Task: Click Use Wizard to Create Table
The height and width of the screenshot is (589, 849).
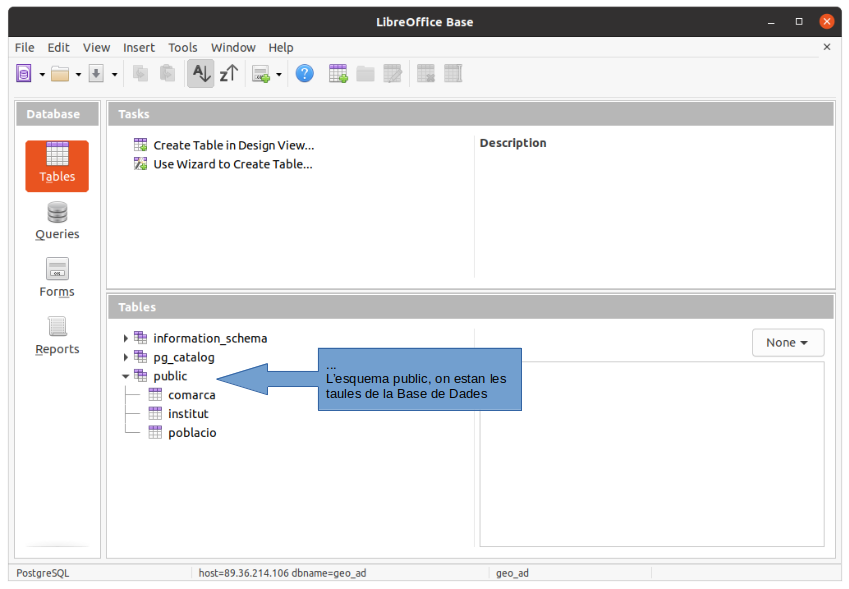Action: click(x=233, y=164)
